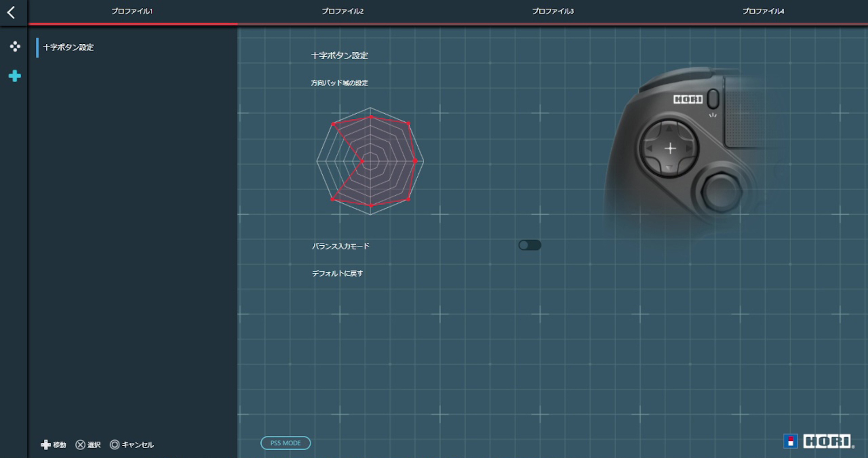
Task: Click the upper-left red point on the chart
Action: pyautogui.click(x=333, y=124)
